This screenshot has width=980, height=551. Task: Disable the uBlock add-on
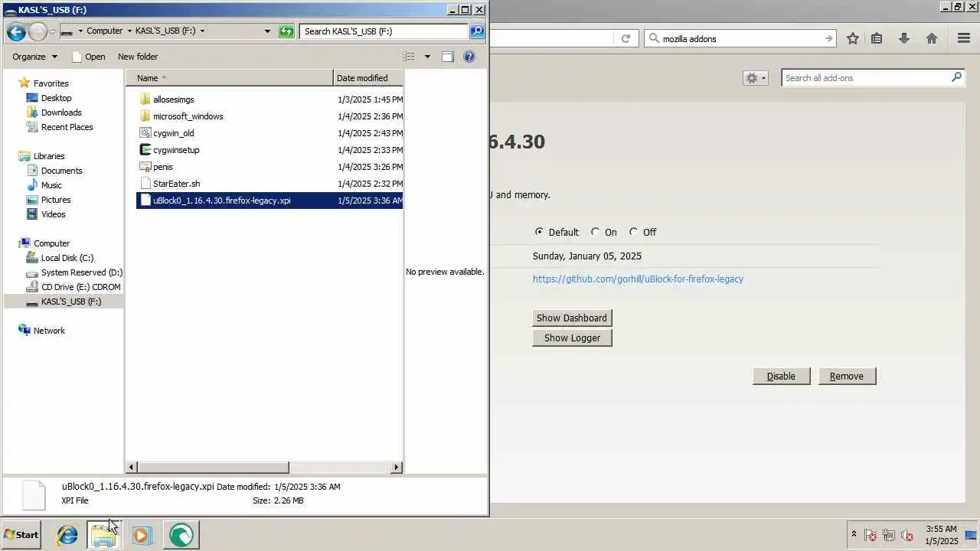(781, 376)
